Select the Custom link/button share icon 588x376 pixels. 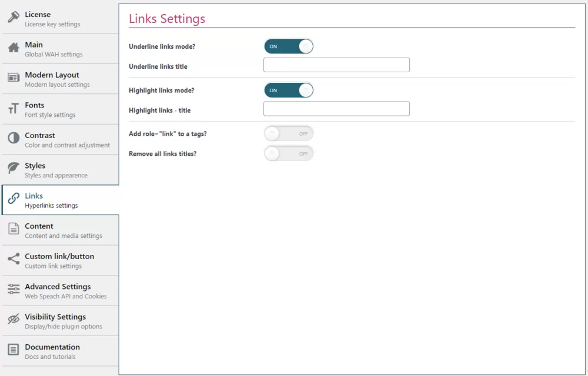point(12,260)
